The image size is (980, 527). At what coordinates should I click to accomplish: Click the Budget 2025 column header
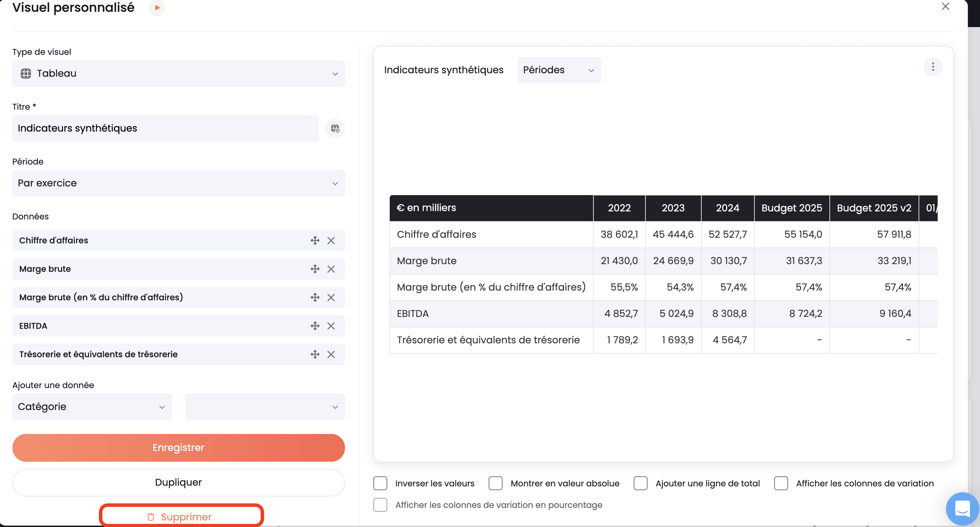click(x=792, y=208)
